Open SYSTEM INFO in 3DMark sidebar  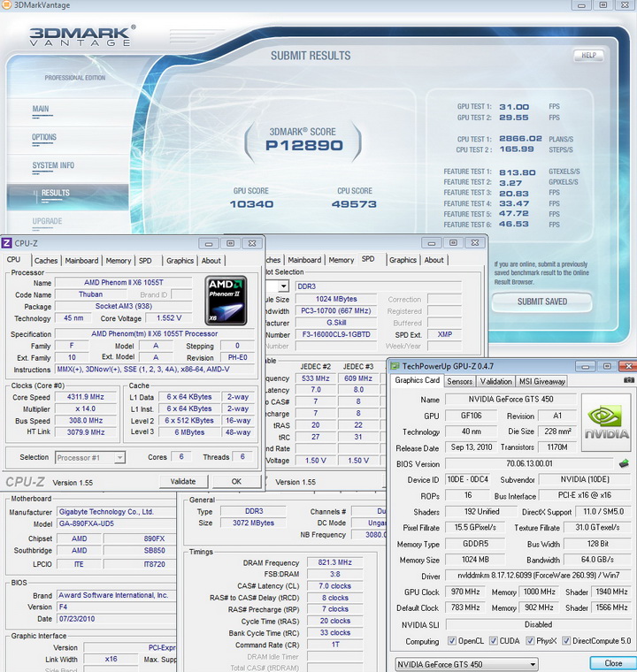pyautogui.click(x=53, y=165)
